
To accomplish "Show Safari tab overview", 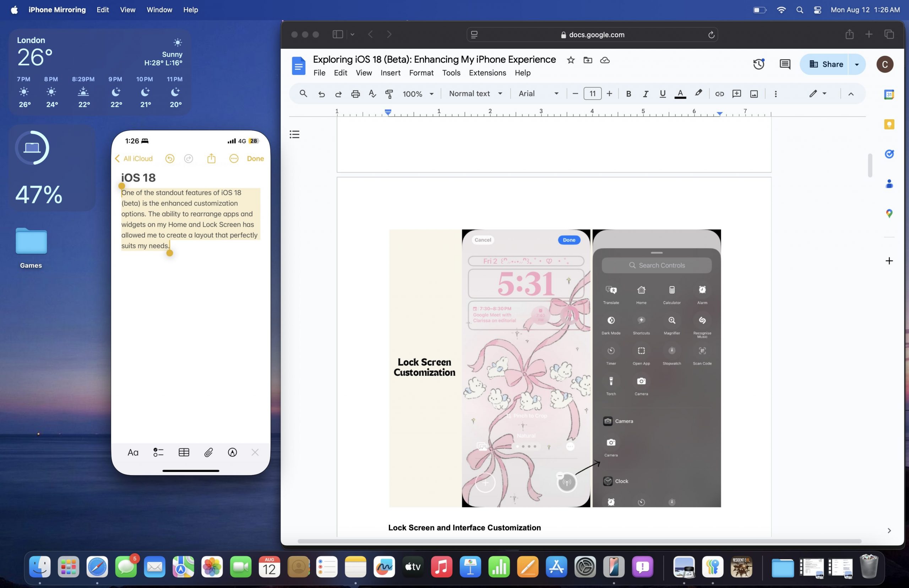I will point(889,34).
